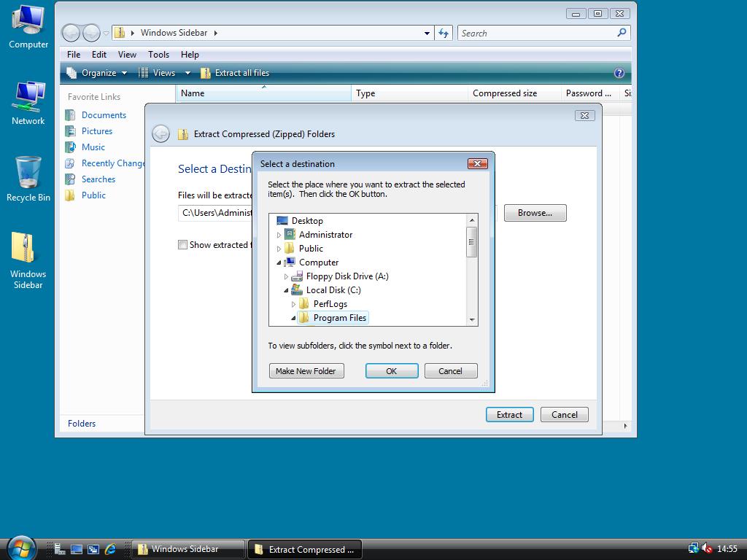Open the Tools menu
This screenshot has height=560, width=747.
click(158, 54)
